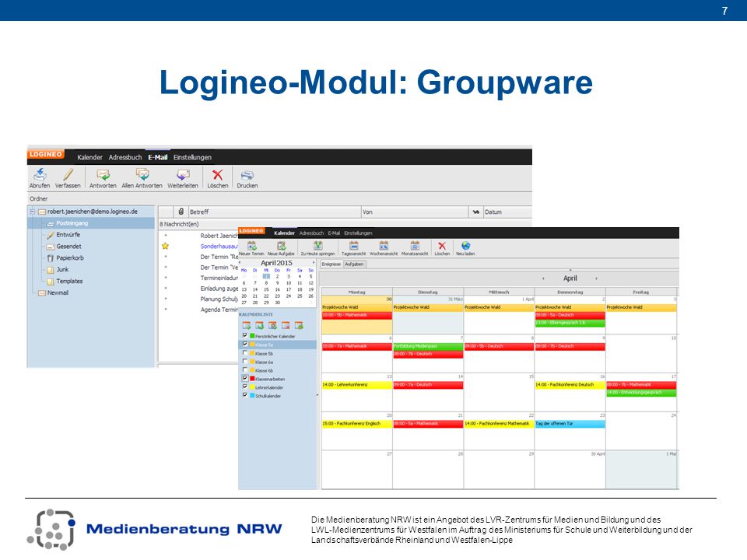Click the Verfassen pencil icon

tap(68, 174)
